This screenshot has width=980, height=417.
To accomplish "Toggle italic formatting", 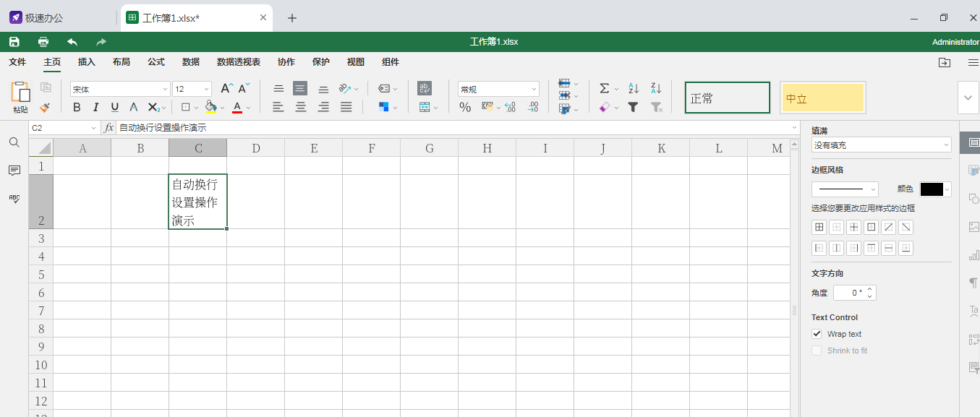I will tap(96, 107).
